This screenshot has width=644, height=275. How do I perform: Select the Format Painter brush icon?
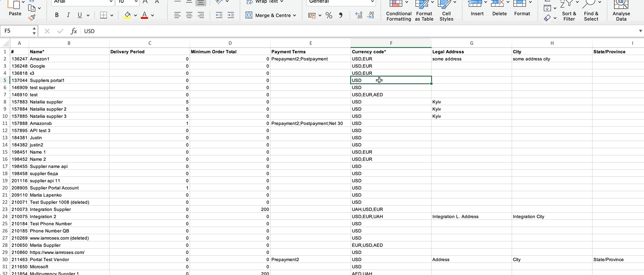(x=32, y=18)
